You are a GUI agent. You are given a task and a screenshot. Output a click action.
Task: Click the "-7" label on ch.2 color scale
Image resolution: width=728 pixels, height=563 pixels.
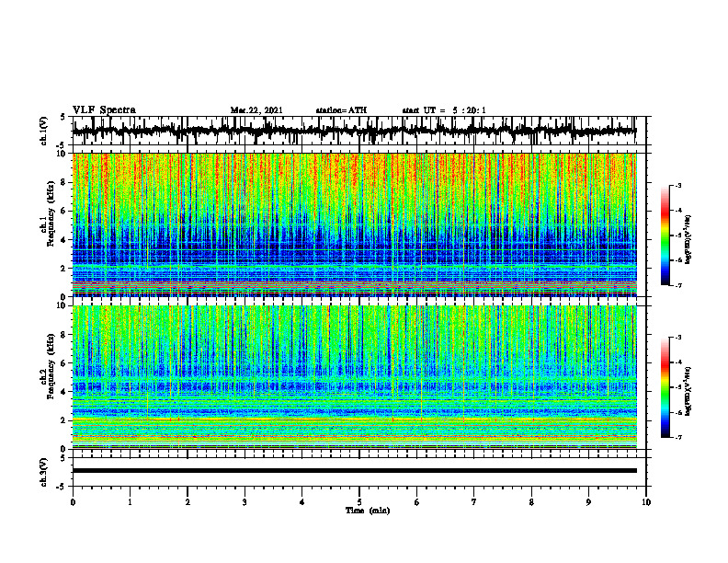tap(678, 437)
